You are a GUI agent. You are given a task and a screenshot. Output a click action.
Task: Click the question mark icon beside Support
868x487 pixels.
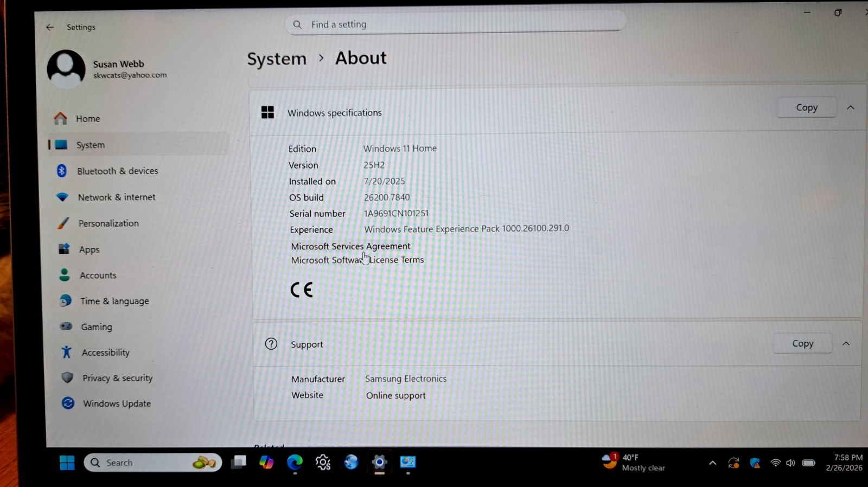(271, 344)
